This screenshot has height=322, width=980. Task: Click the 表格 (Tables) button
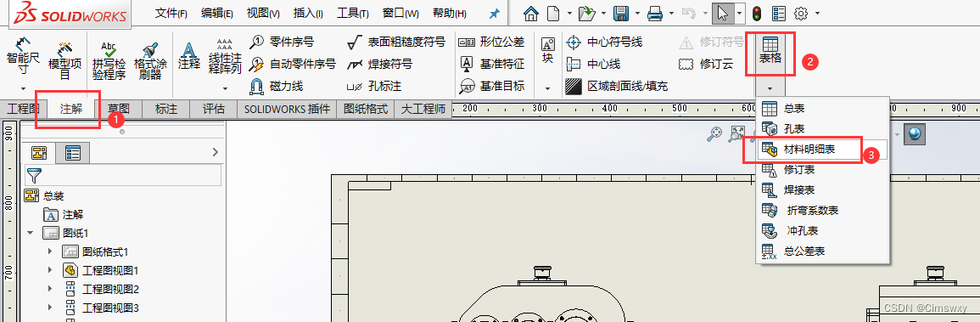pos(770,51)
